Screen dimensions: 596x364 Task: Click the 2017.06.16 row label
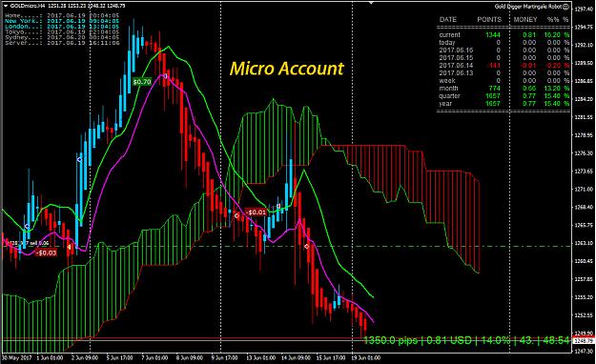click(456, 50)
